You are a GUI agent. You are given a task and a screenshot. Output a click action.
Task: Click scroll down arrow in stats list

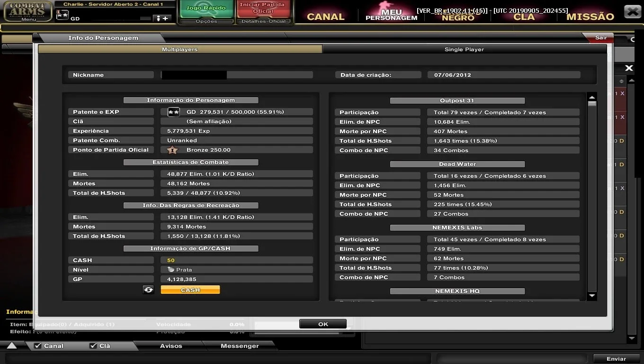pyautogui.click(x=592, y=296)
